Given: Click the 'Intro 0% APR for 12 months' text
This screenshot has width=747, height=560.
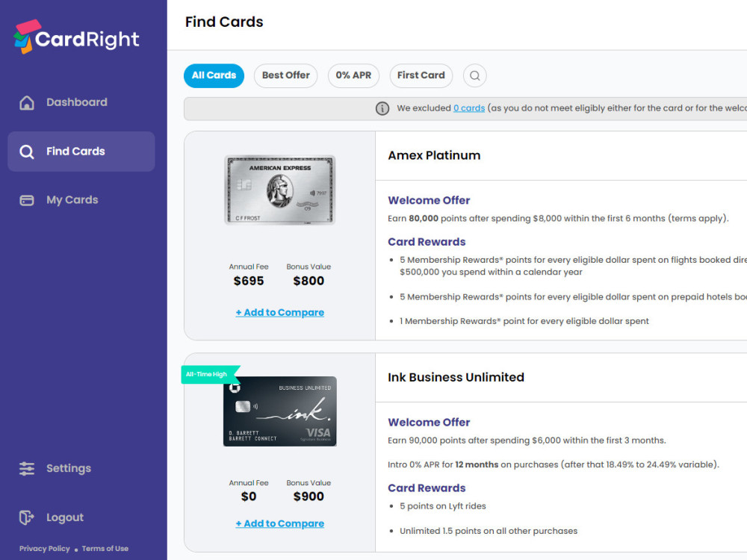Looking at the screenshot, I should click(553, 464).
